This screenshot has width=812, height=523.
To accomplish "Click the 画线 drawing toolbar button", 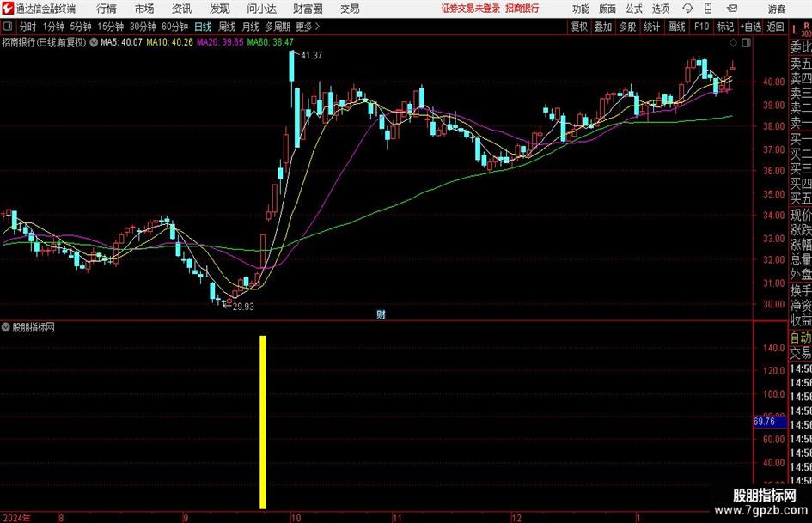I will (x=676, y=27).
